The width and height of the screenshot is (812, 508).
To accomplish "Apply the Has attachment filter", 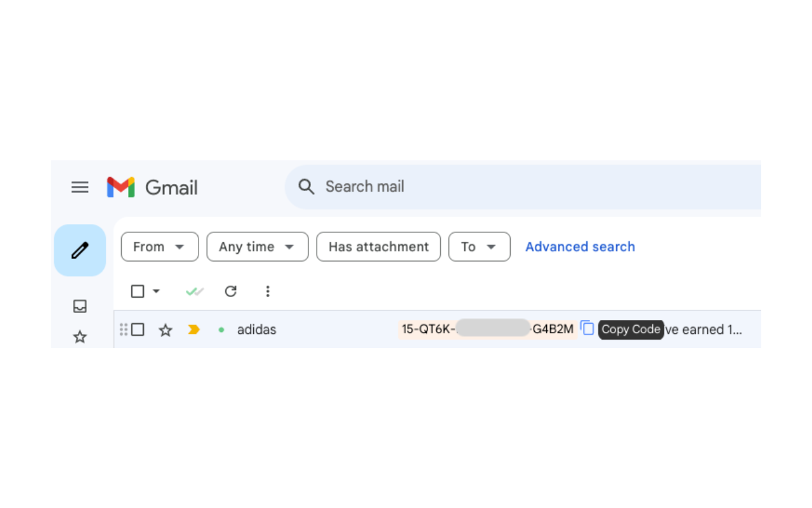I will tap(378, 247).
